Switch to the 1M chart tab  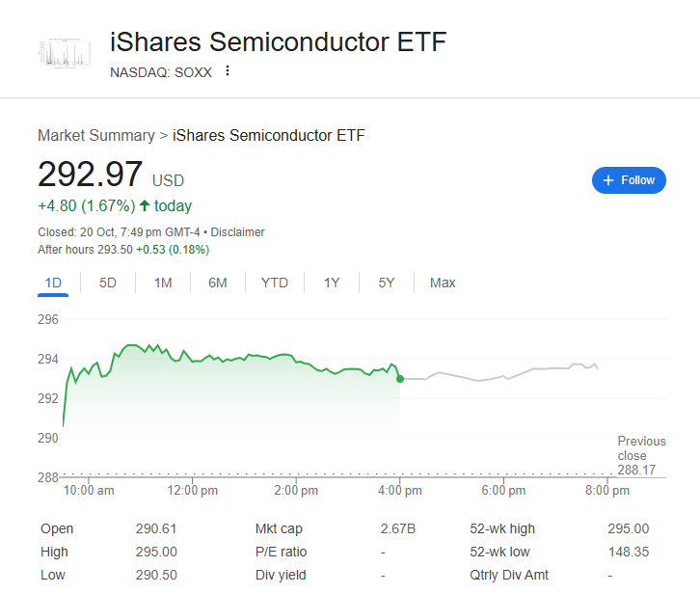tap(163, 283)
